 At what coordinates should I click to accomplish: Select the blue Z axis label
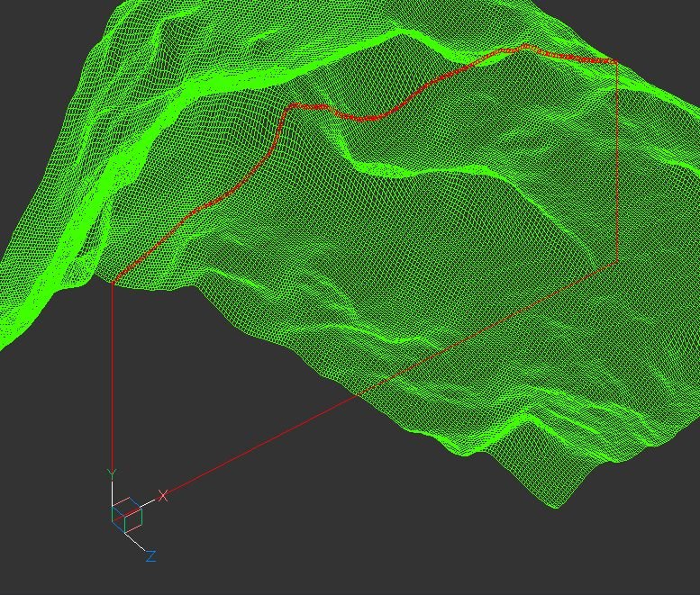[x=150, y=556]
